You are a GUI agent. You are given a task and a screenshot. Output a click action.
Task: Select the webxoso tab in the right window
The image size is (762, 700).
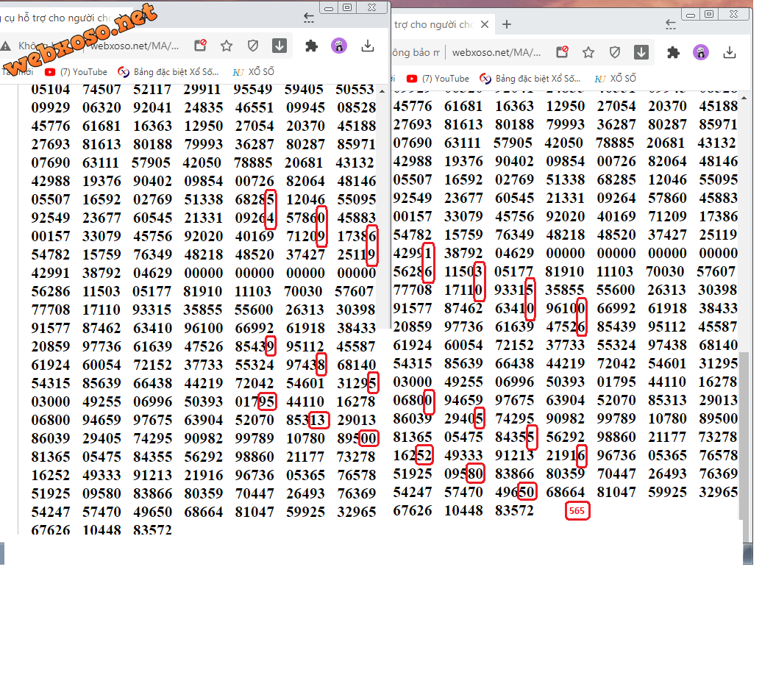point(434,25)
